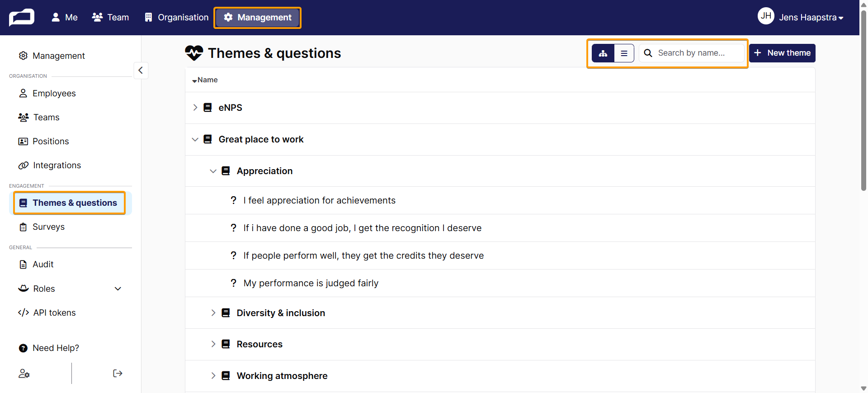Open the Organisation top menu

pyautogui.click(x=176, y=17)
